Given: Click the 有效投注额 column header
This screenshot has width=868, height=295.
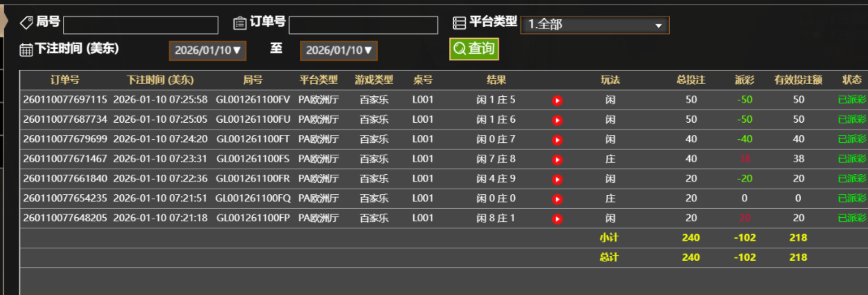Looking at the screenshot, I should click(798, 80).
